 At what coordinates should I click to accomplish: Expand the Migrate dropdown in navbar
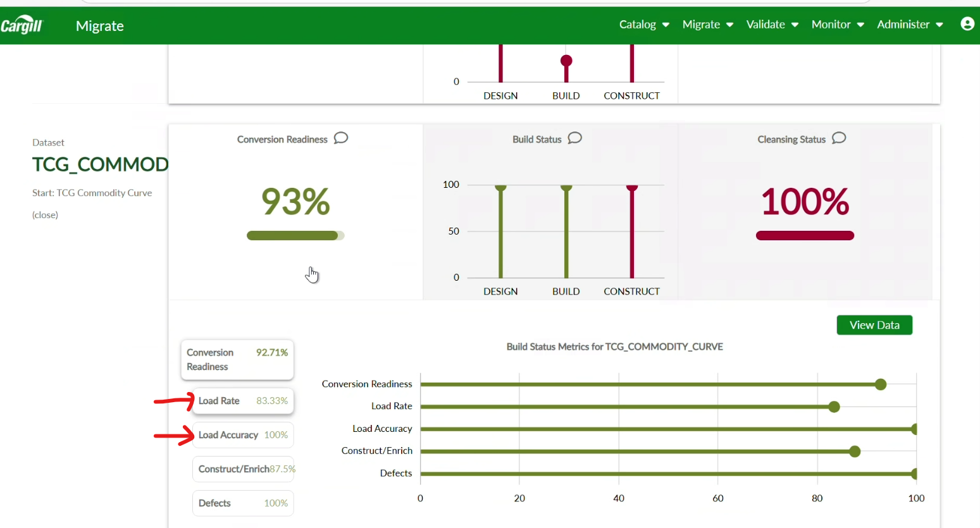click(x=707, y=25)
